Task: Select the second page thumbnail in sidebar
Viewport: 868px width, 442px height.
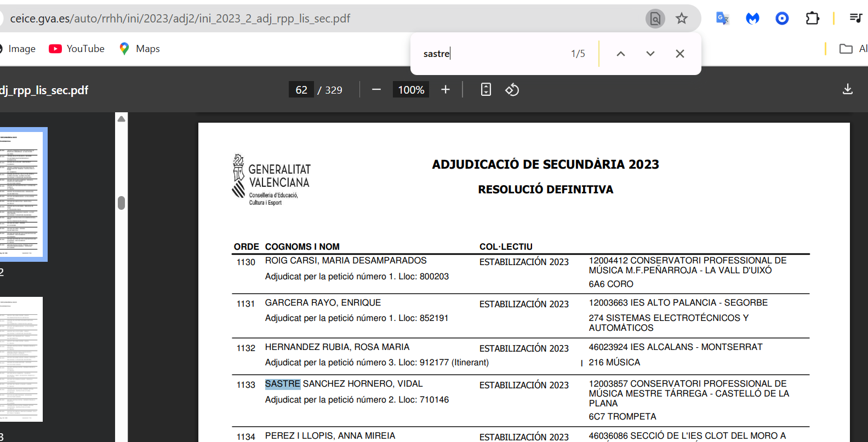Action: point(21,359)
